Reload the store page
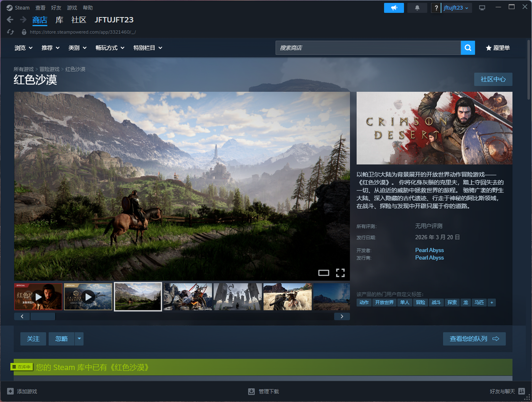 (11, 31)
